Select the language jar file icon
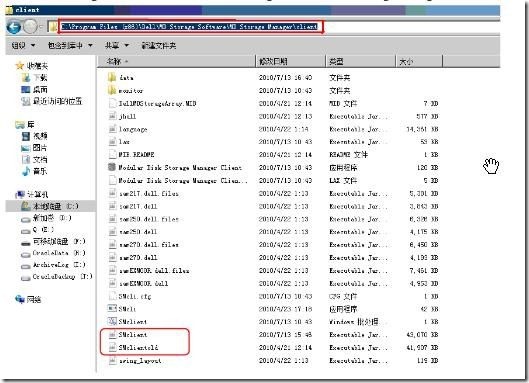 112,129
